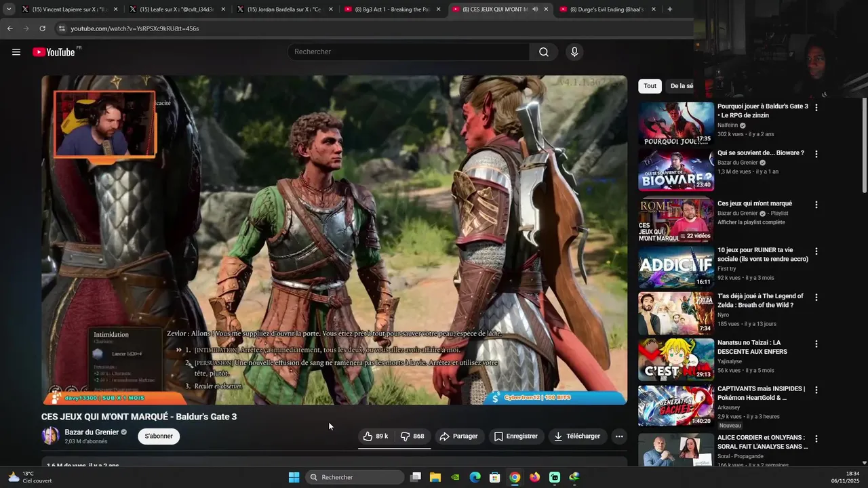Click the video player to pause
This screenshot has width=868, height=488.
[334, 240]
